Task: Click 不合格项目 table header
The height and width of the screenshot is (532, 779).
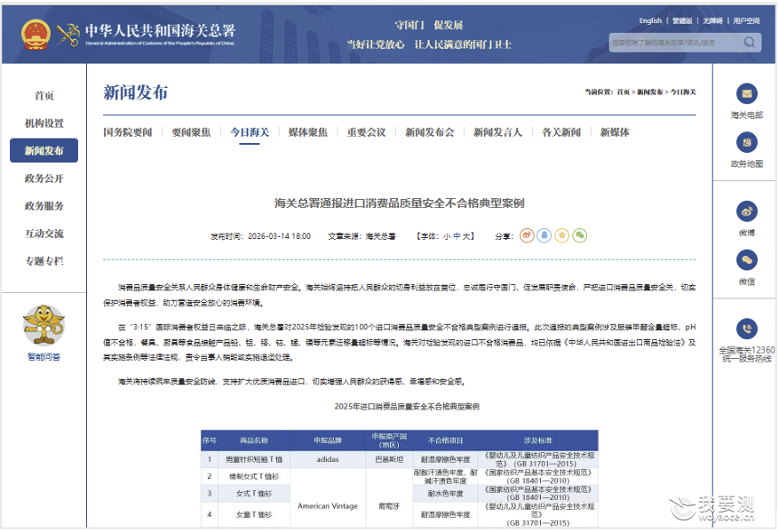Action: [x=446, y=441]
